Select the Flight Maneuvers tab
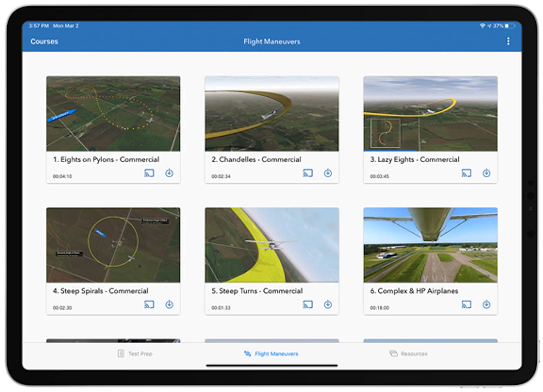543x392 pixels. click(271, 354)
